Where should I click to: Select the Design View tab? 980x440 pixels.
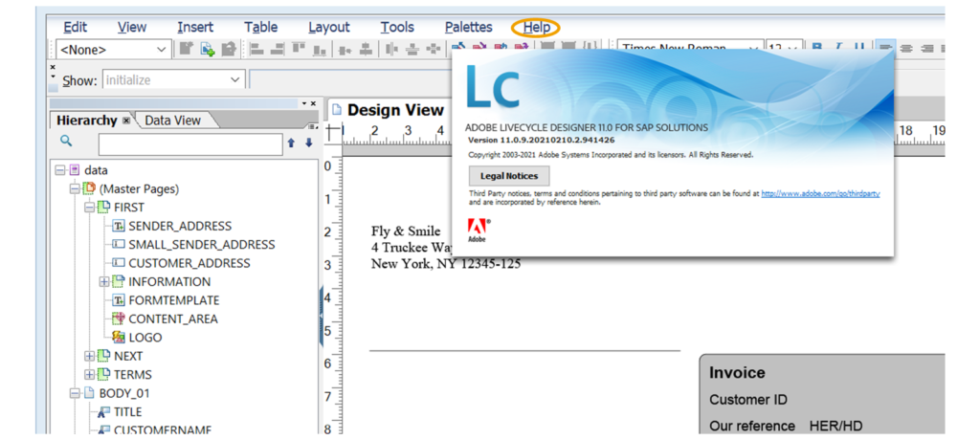point(389,110)
